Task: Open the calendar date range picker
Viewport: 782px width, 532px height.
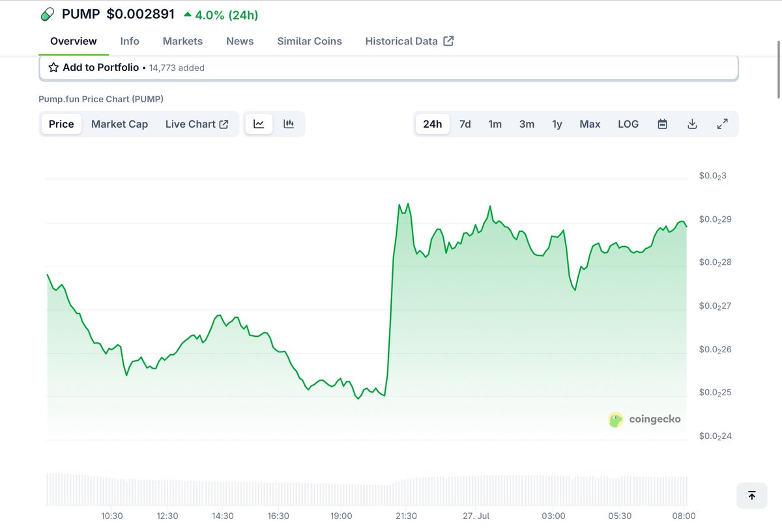Action: (x=662, y=124)
